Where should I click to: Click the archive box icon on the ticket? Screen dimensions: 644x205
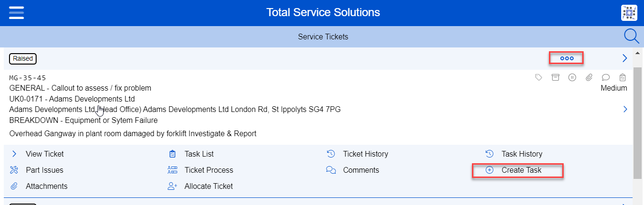point(555,77)
